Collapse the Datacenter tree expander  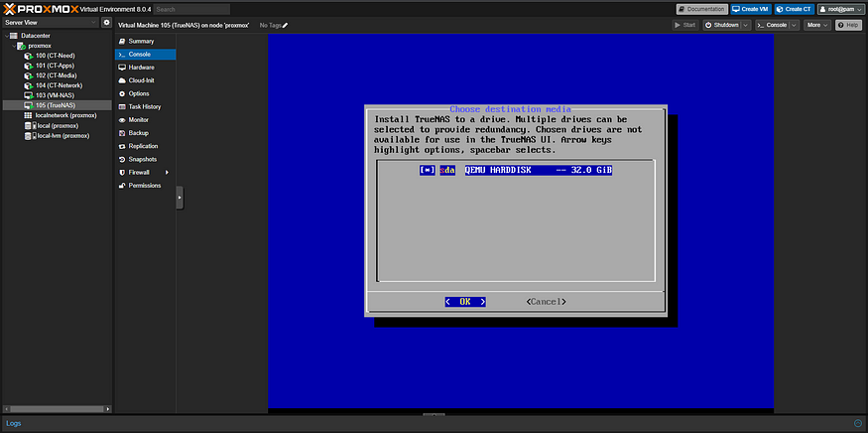[7, 36]
